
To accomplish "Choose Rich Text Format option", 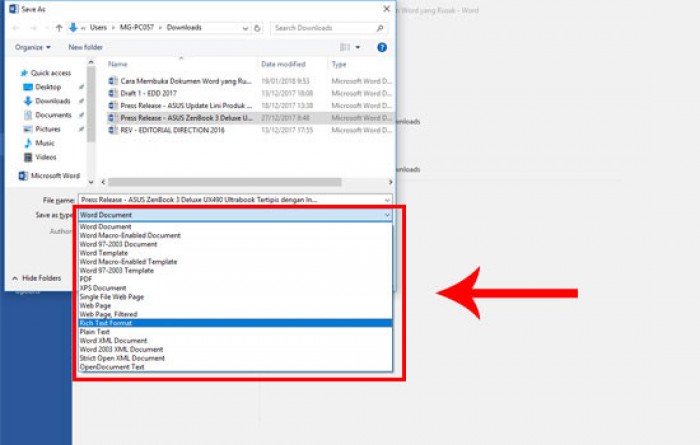I will pos(235,323).
